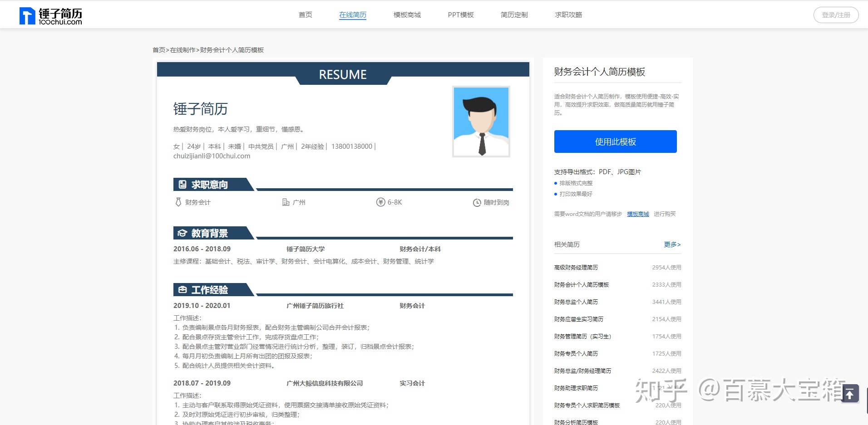Screen dimensions: 868x425
Task: Click the graduation cap icon in 教育背景 header
Action: pos(182,233)
